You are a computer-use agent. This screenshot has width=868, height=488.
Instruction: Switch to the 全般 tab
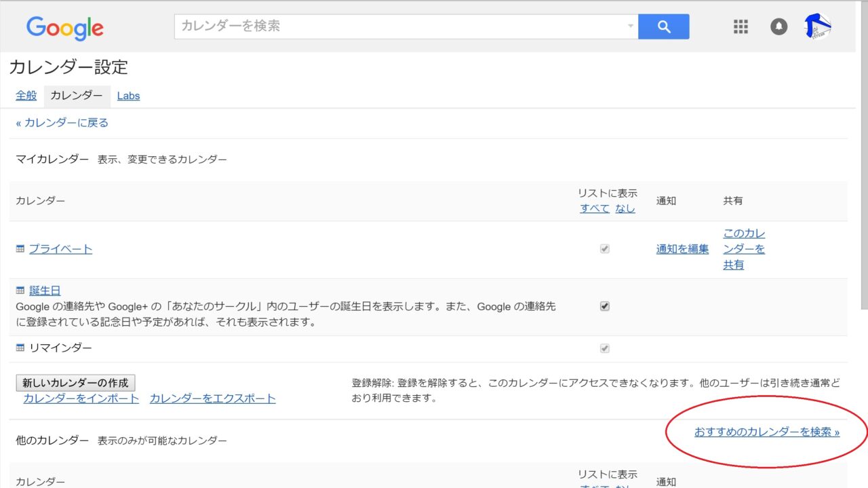coord(26,96)
